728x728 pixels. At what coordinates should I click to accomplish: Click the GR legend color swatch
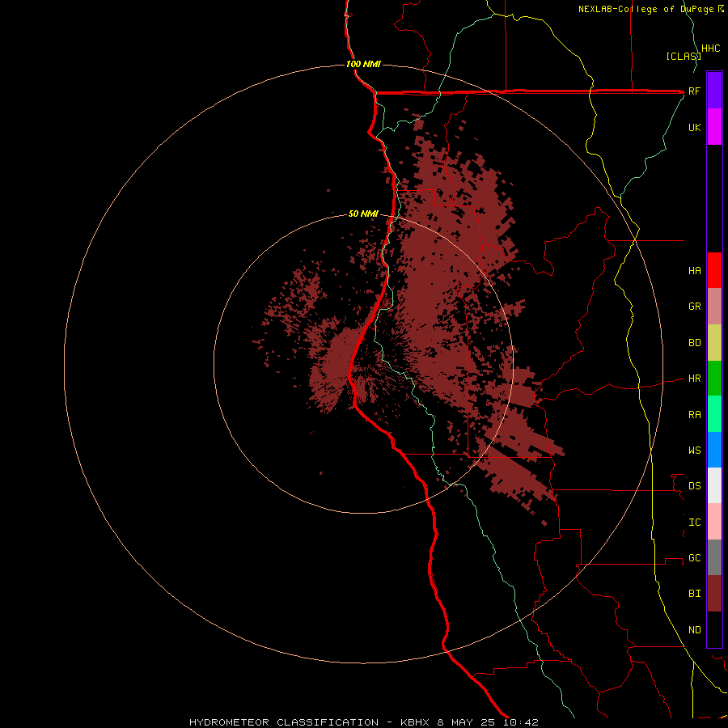714,306
